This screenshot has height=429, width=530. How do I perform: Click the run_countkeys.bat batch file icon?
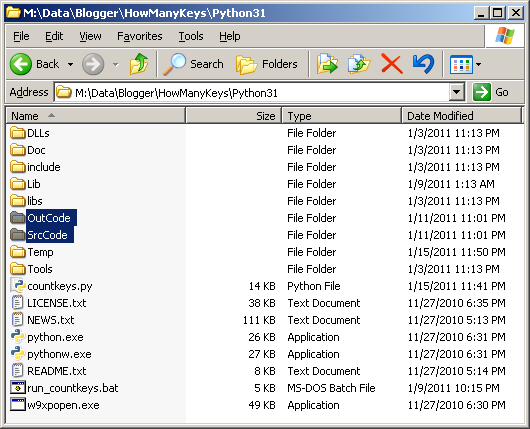click(18, 388)
